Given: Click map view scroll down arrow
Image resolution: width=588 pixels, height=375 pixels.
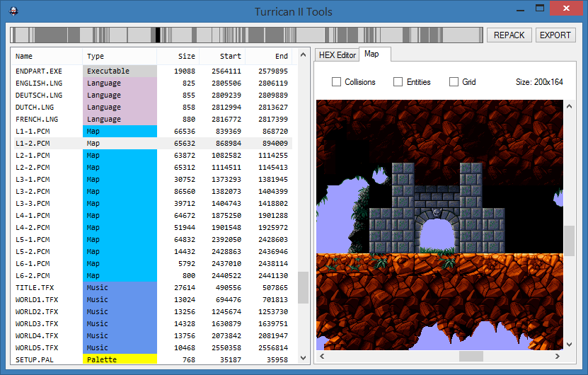Looking at the screenshot, I should pyautogui.click(x=570, y=345).
